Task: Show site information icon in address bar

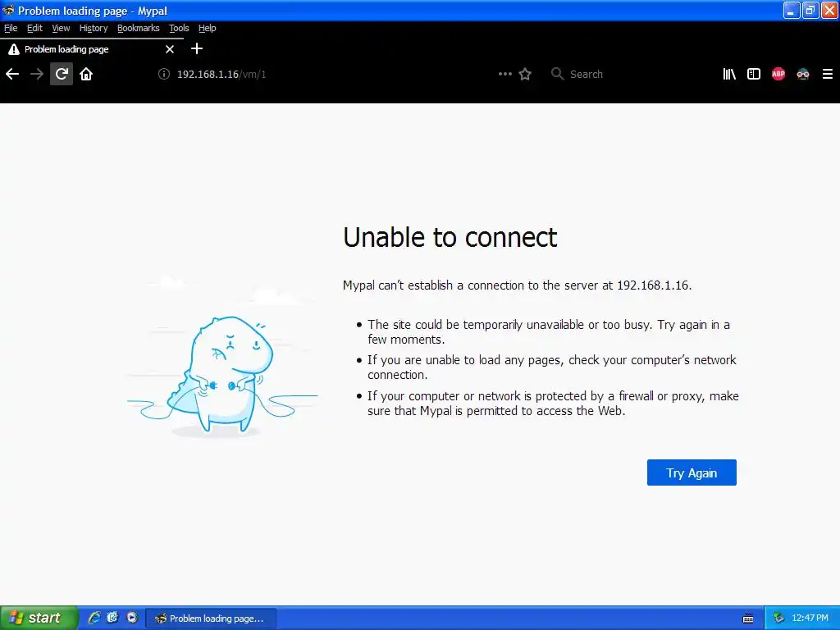Action: click(x=164, y=74)
